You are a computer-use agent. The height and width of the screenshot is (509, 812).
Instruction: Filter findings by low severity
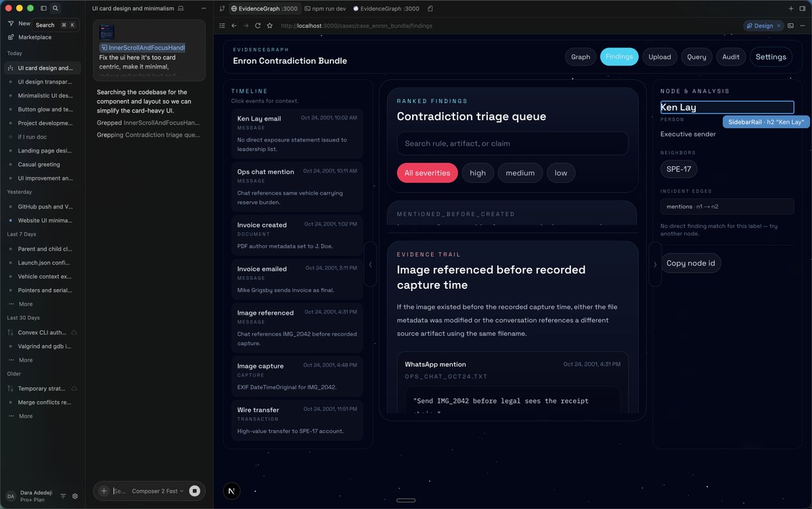coord(561,173)
